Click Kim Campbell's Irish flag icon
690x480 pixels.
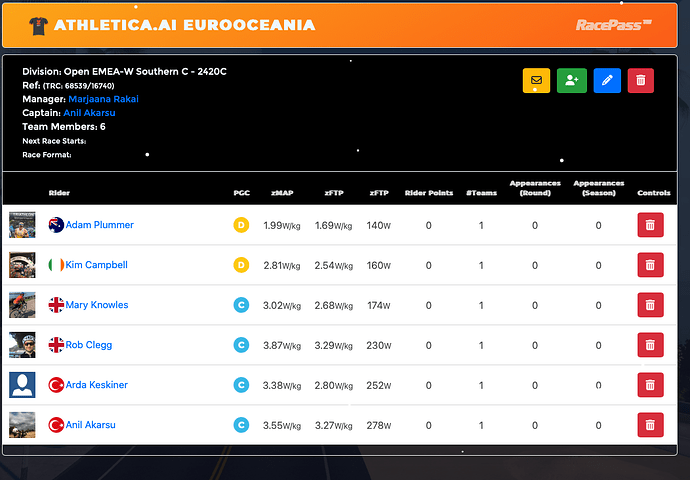pyautogui.click(x=56, y=265)
